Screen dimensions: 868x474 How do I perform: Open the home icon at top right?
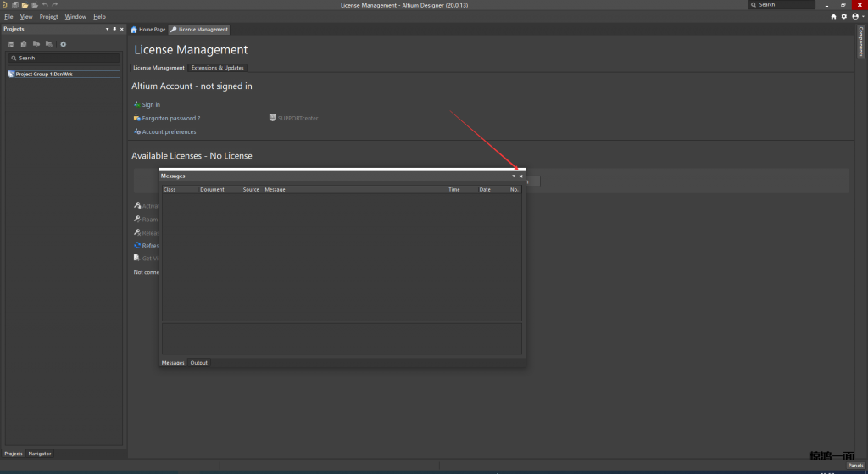click(x=833, y=16)
